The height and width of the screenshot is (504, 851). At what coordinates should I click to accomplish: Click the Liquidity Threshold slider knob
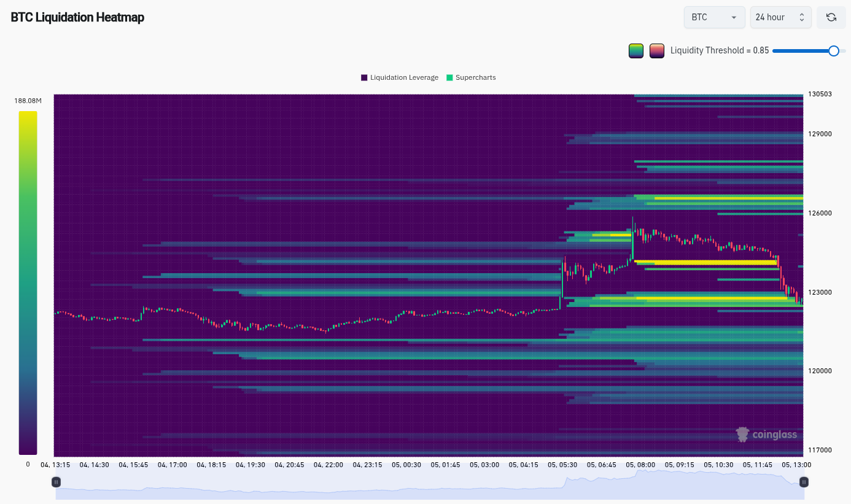click(833, 51)
